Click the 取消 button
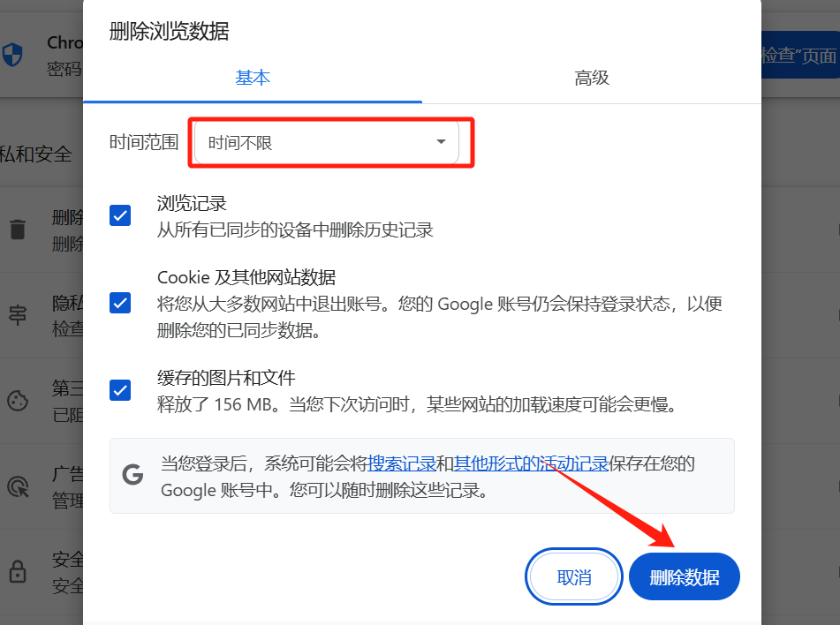This screenshot has height=625, width=840. point(574,576)
